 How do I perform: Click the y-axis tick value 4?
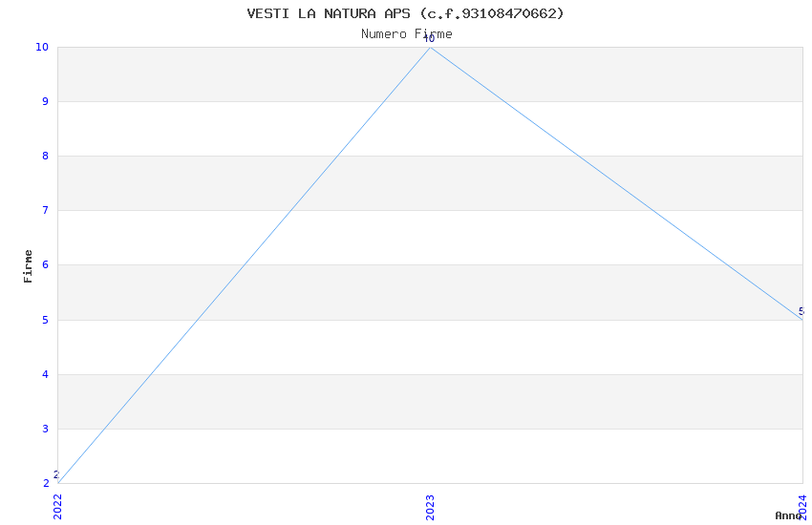click(46, 374)
